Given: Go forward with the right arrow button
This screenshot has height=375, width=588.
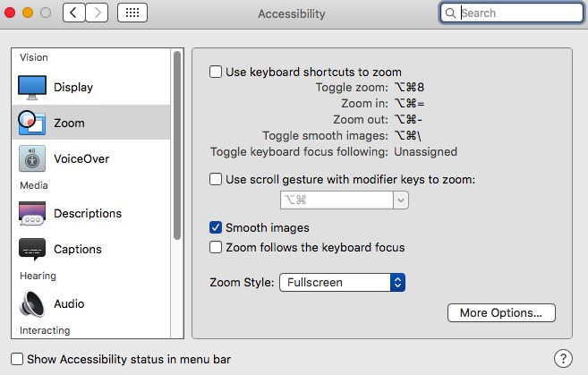Looking at the screenshot, I should [x=97, y=13].
